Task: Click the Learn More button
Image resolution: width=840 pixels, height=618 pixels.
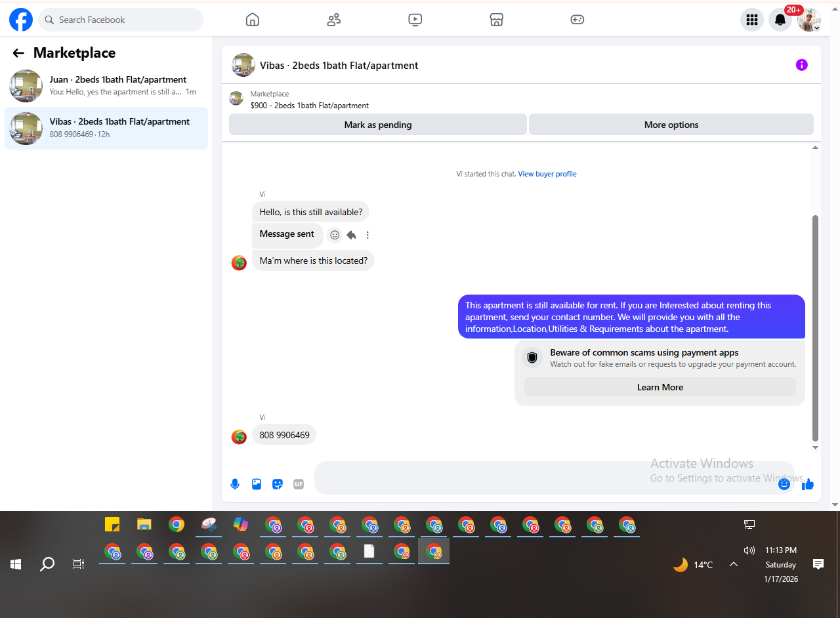Action: 660,387
